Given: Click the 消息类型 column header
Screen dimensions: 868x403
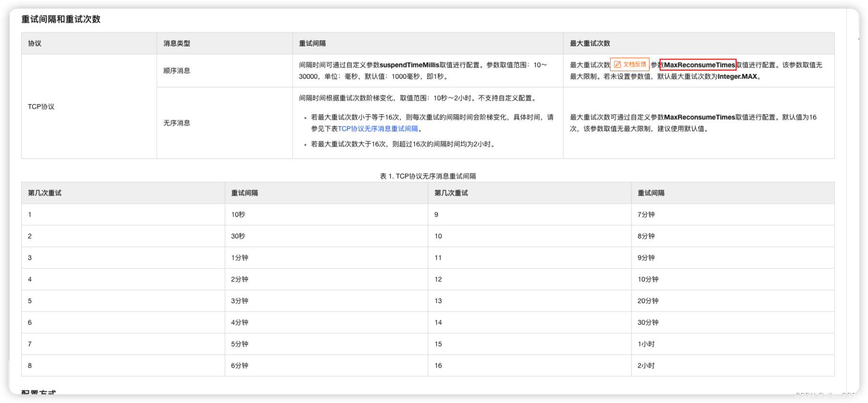Looking at the screenshot, I should (x=224, y=43).
